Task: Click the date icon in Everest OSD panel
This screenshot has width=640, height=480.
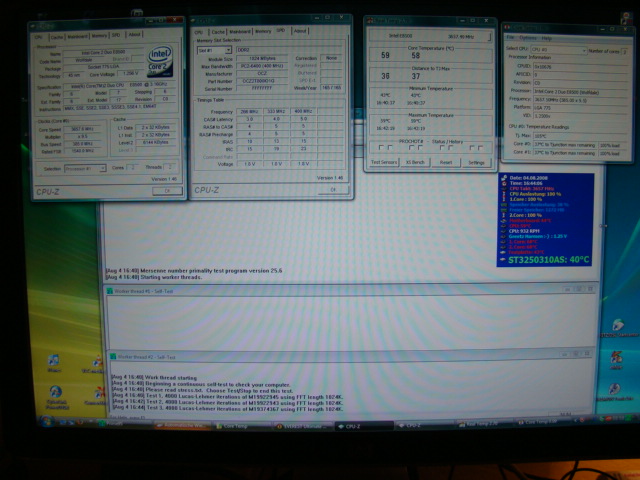Action: (504, 178)
